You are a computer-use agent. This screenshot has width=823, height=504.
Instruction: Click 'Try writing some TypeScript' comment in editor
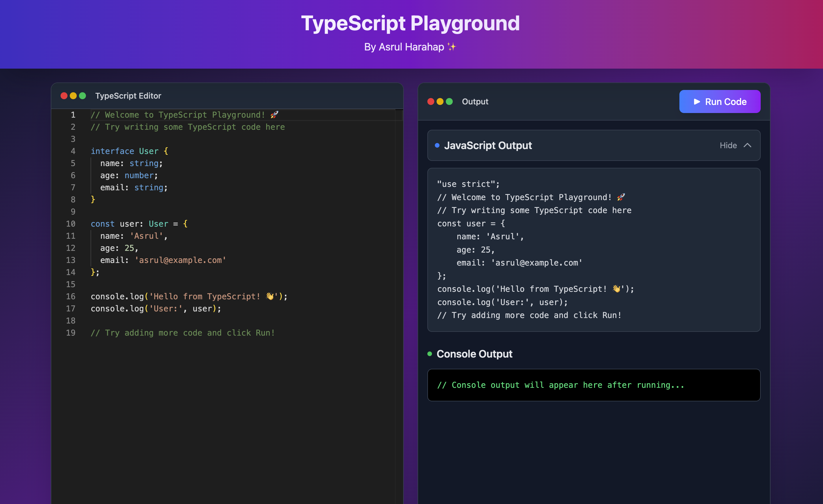188,127
